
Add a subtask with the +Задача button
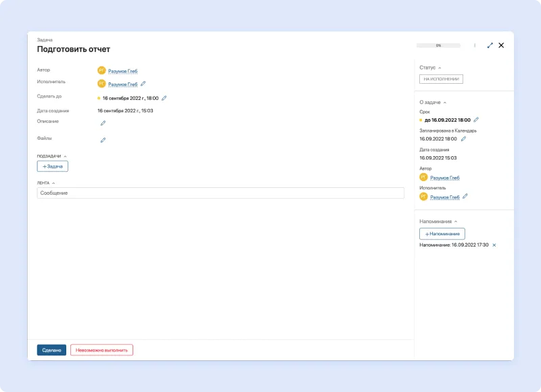53,166
